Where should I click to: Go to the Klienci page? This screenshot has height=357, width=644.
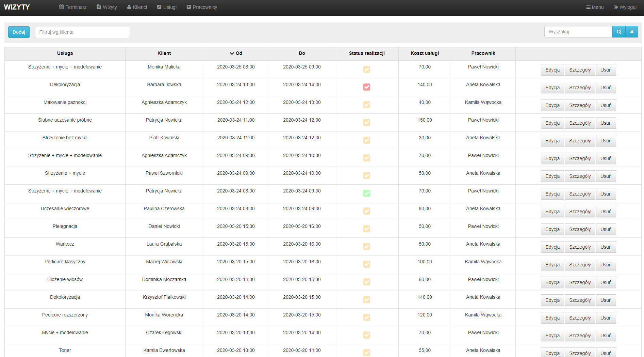pyautogui.click(x=137, y=7)
